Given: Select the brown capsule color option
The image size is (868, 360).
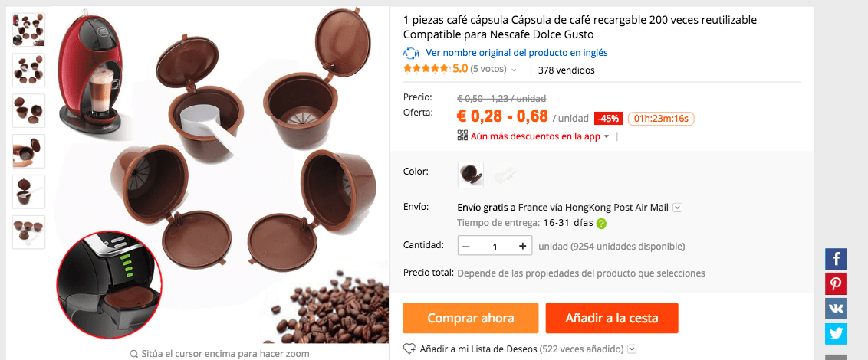Looking at the screenshot, I should (x=471, y=175).
